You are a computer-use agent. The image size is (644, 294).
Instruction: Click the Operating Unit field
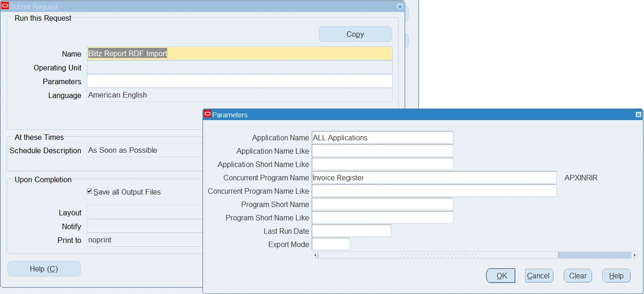click(x=240, y=67)
